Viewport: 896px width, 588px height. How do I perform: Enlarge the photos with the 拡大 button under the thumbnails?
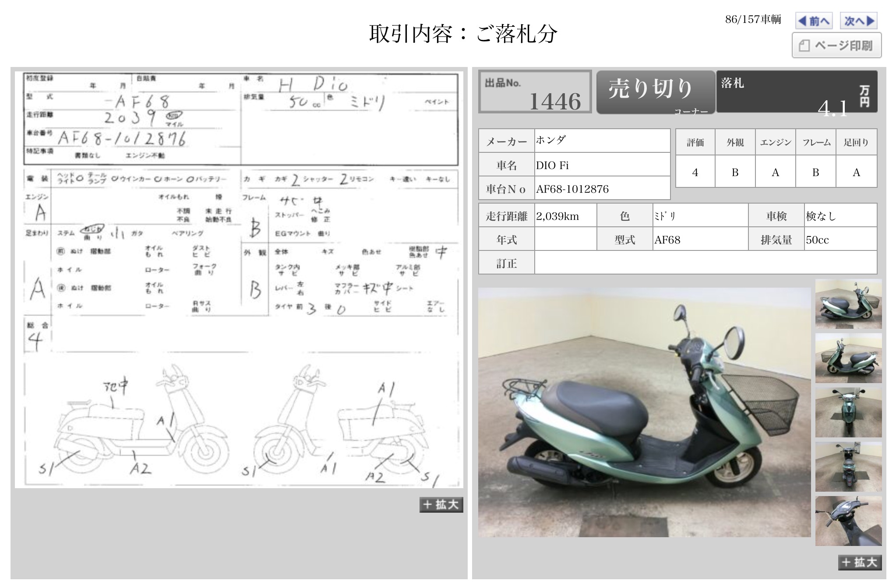pyautogui.click(x=860, y=562)
